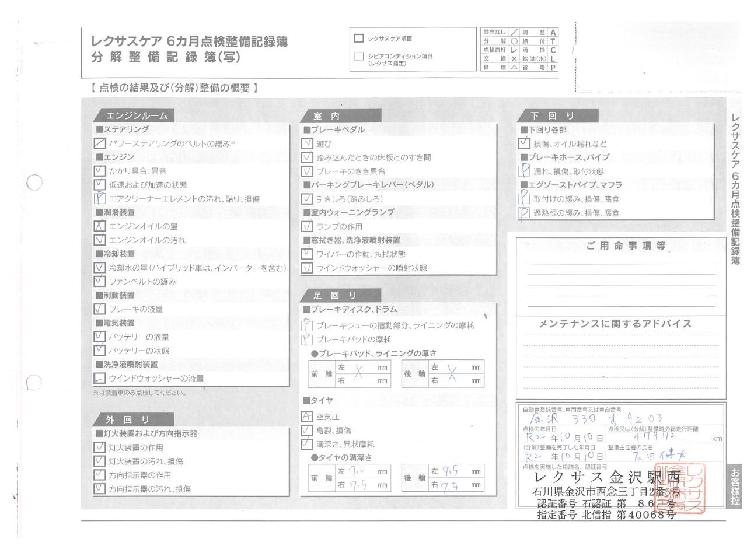Check the 取付けの緩み、損傷、腐食 box

coord(524,199)
